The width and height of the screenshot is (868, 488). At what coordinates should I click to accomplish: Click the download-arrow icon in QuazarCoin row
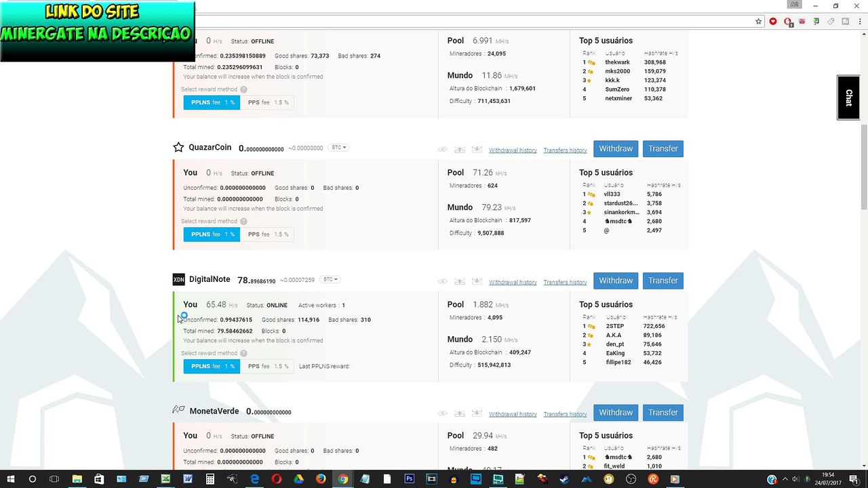tap(477, 149)
